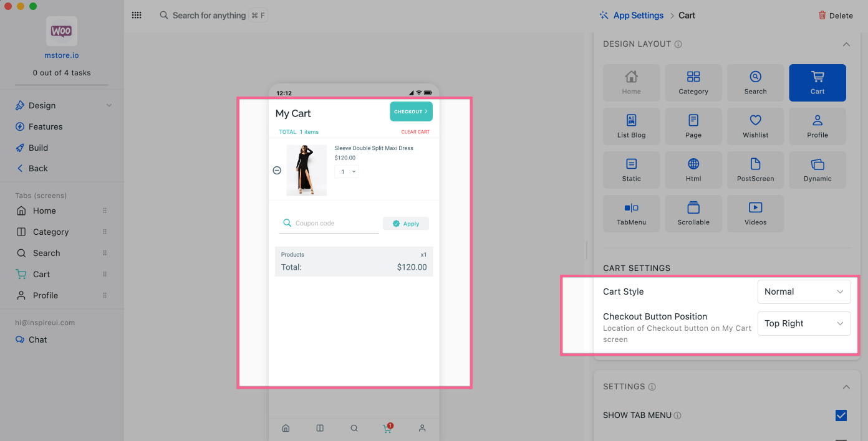Open the Cart Style dropdown
The height and width of the screenshot is (441, 868).
coord(804,292)
